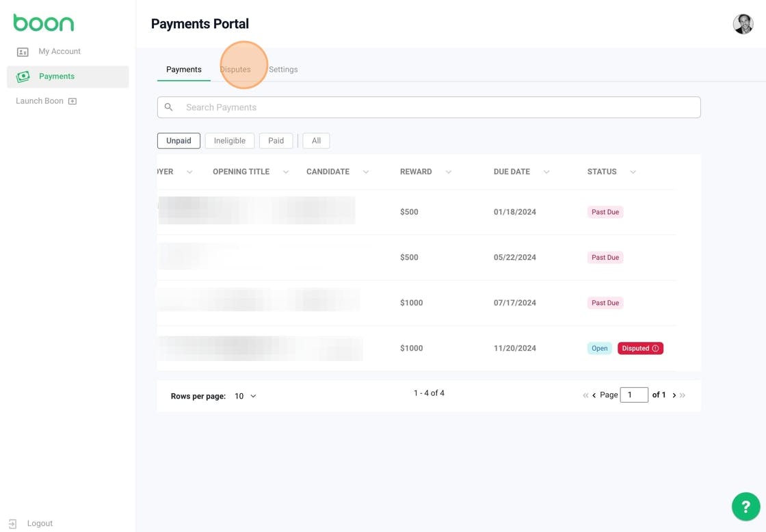Click Past Due badge for 05/22/2024
The width and height of the screenshot is (766, 532).
[x=605, y=257]
